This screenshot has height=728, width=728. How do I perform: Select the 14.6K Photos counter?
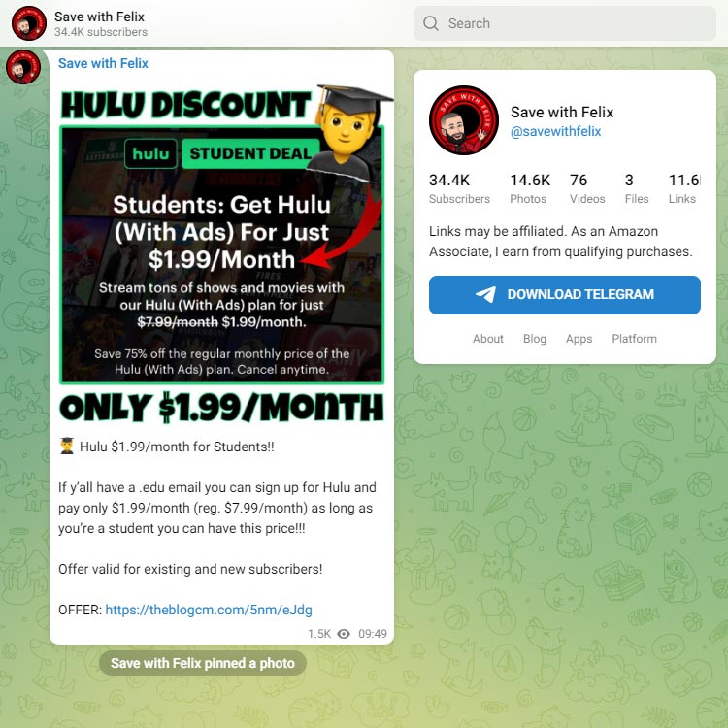coord(530,188)
